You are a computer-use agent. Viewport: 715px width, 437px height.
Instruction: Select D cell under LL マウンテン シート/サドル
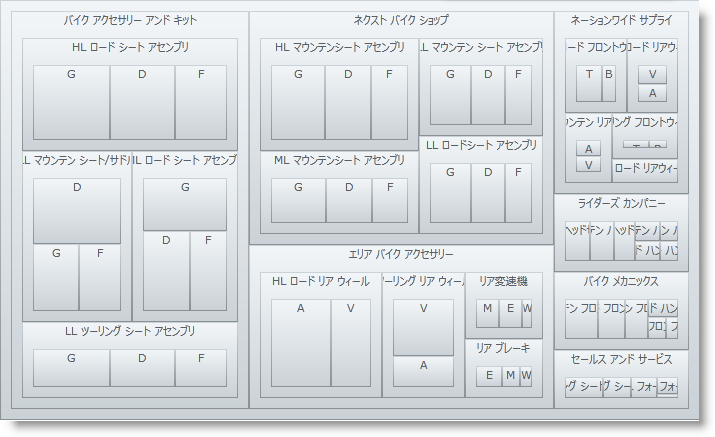[x=77, y=211]
